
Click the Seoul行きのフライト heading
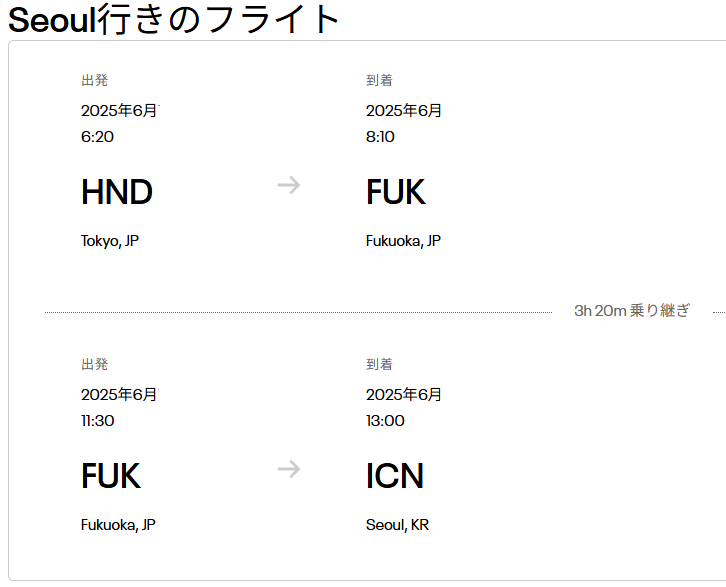174,19
